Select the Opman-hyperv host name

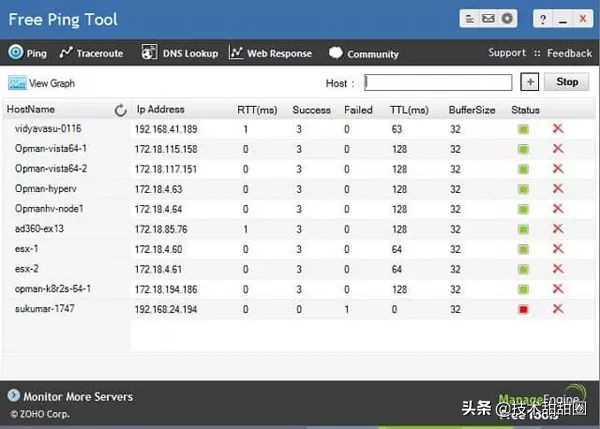coord(46,189)
